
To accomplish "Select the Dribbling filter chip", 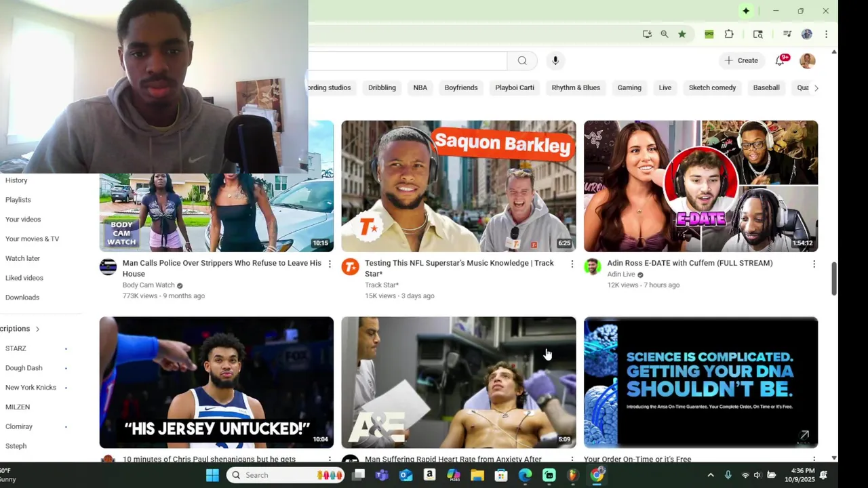I will pos(382,87).
